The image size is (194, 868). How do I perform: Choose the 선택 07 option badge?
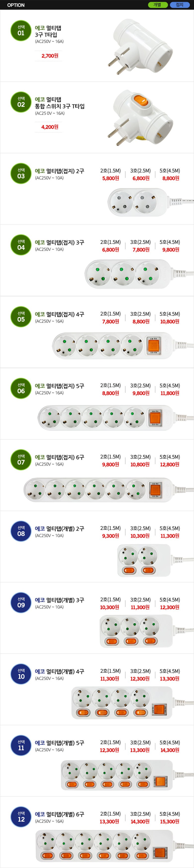pyautogui.click(x=21, y=460)
